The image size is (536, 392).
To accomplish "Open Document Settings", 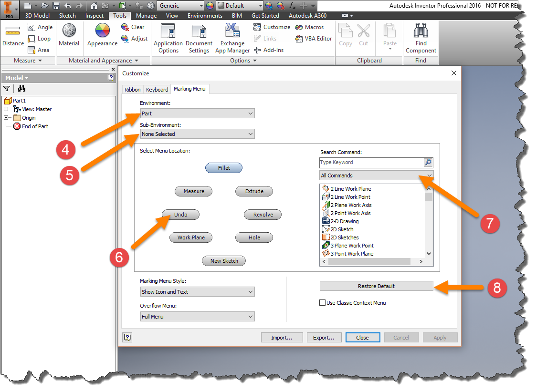I will coord(199,38).
